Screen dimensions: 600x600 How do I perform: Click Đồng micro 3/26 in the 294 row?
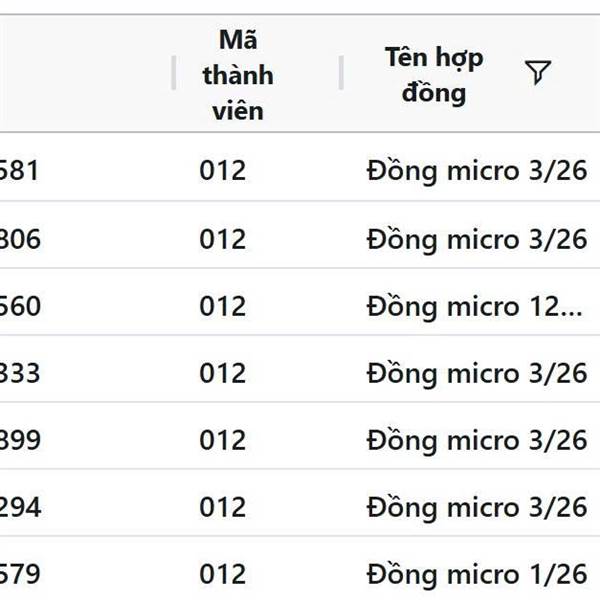pyautogui.click(x=476, y=507)
